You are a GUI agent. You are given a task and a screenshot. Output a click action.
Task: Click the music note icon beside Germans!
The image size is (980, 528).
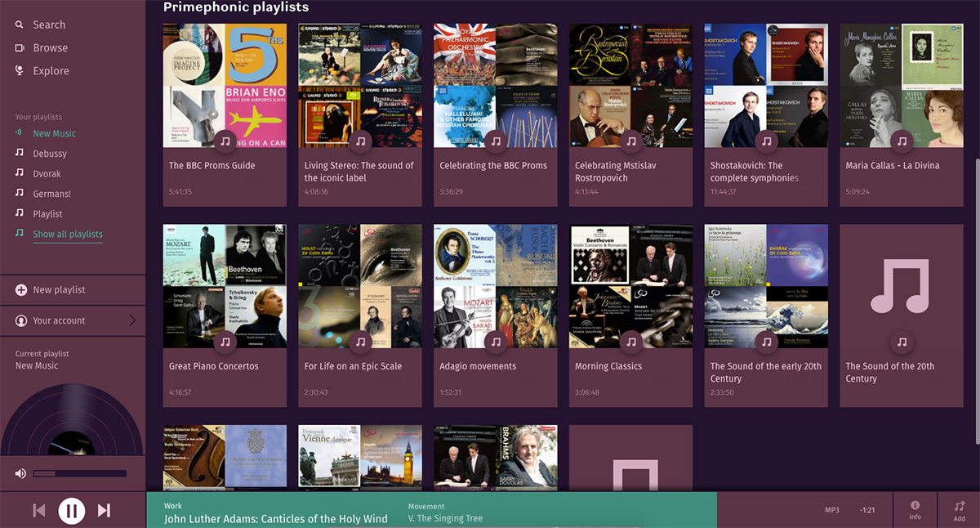click(20, 194)
